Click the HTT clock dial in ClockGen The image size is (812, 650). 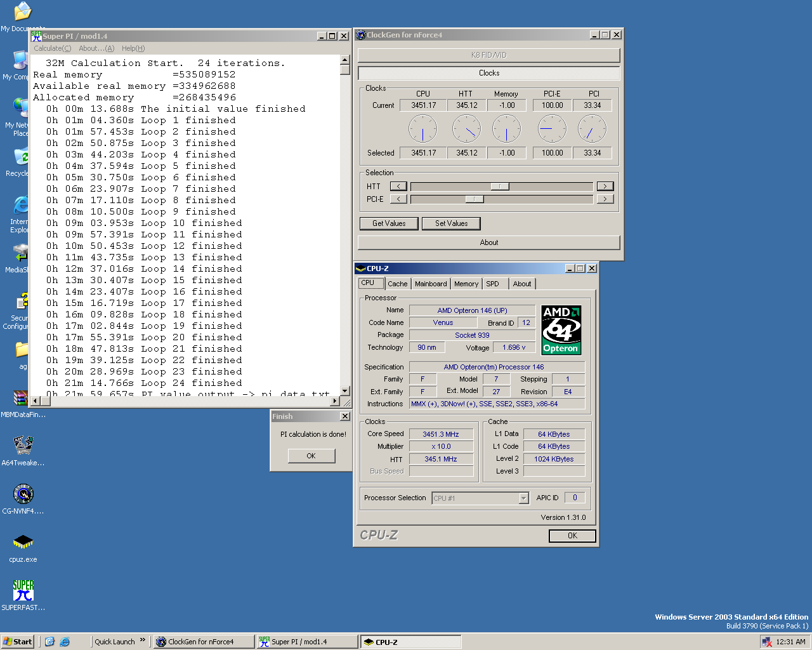pyautogui.click(x=466, y=129)
